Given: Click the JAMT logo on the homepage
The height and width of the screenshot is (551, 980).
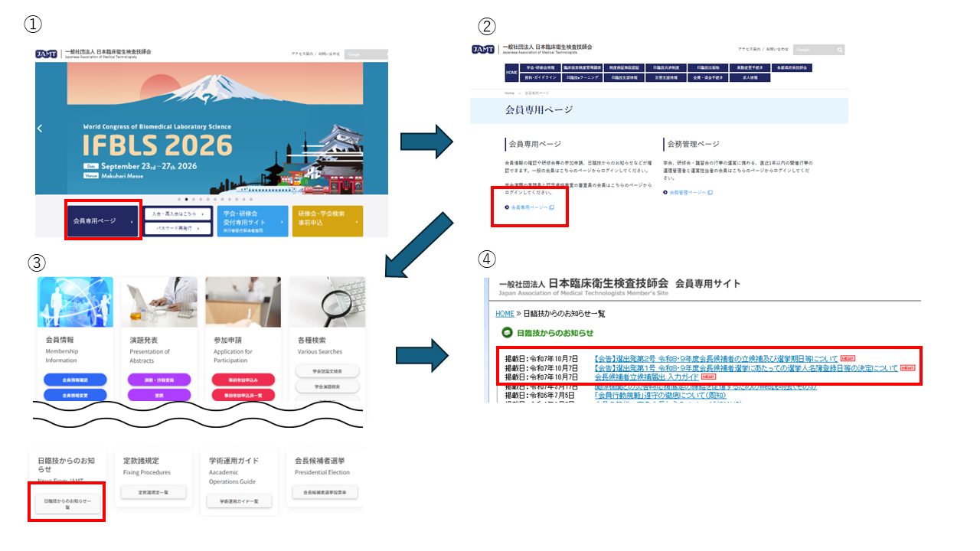Looking at the screenshot, I should pos(46,54).
